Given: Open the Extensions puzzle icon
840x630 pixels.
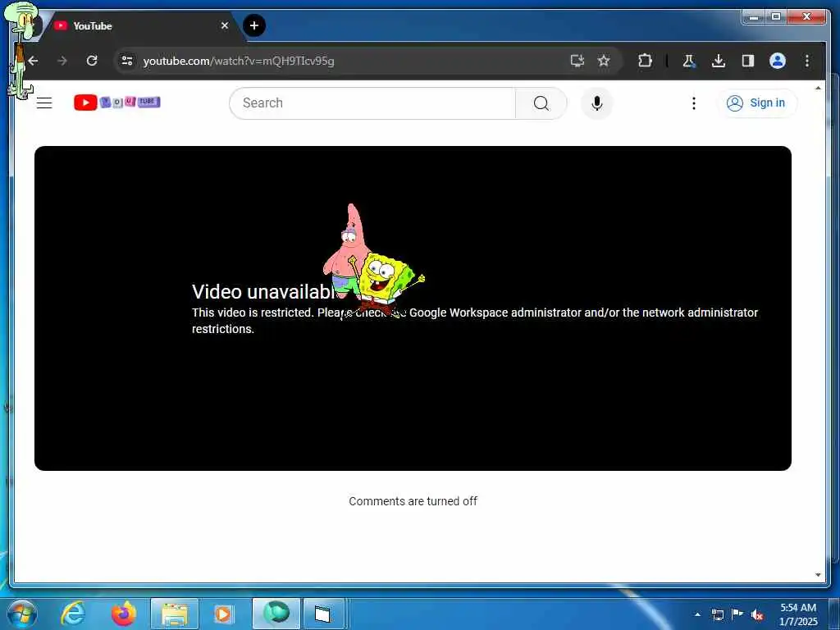Looking at the screenshot, I should pyautogui.click(x=645, y=61).
